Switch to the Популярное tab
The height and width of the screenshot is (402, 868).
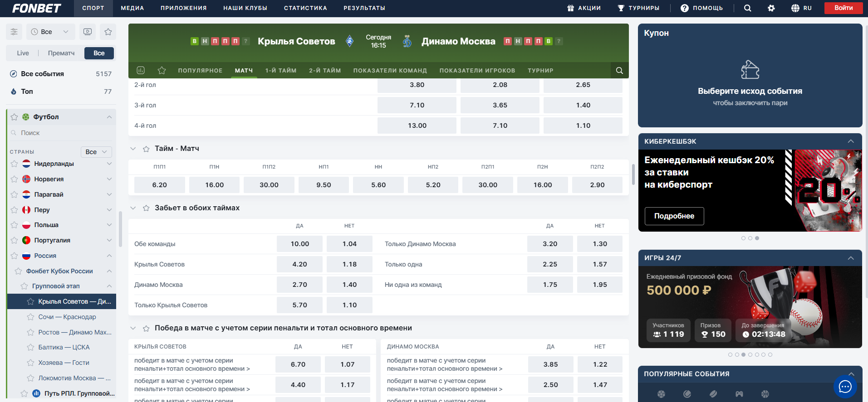(x=200, y=70)
